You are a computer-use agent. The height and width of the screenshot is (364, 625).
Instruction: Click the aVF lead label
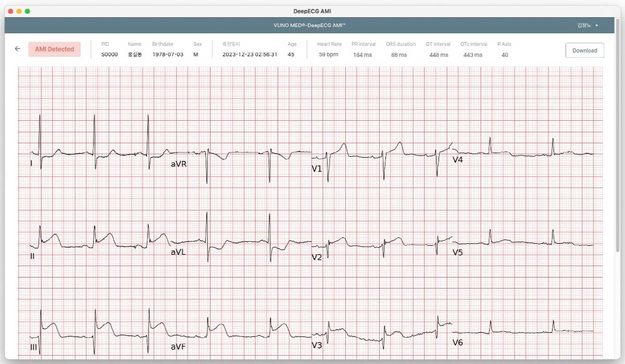178,346
